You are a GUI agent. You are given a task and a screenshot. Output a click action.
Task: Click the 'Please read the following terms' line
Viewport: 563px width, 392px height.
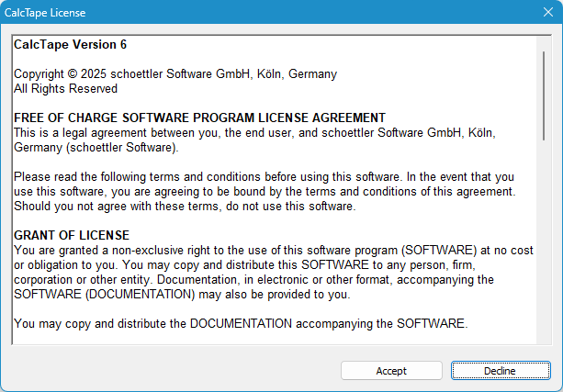coord(264,177)
